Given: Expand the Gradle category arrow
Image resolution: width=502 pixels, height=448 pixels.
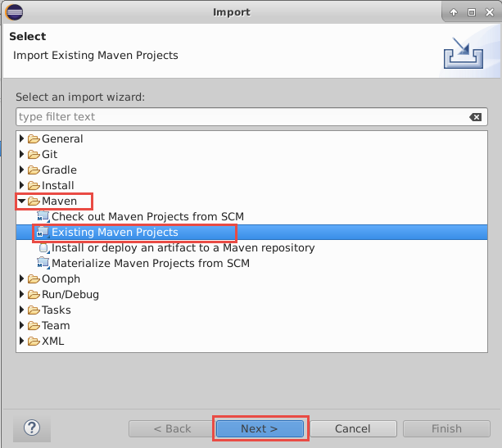Looking at the screenshot, I should tap(22, 170).
